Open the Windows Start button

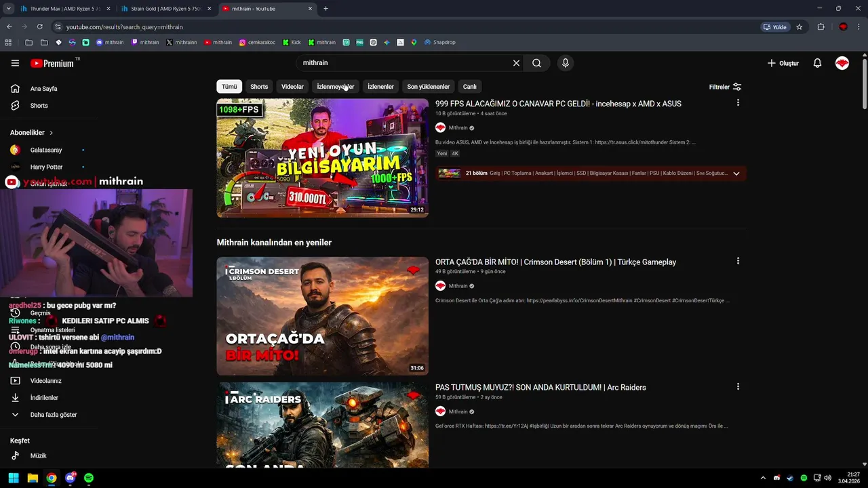pos(14,478)
